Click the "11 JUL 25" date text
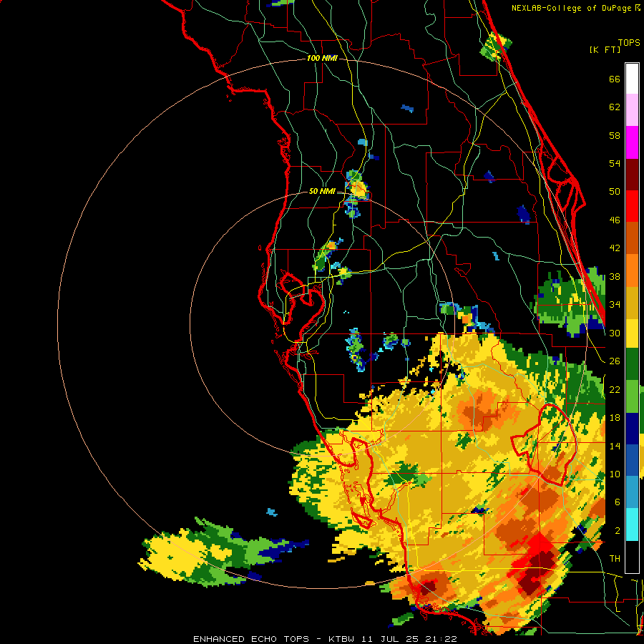Viewport: 644px width, 644px height. coord(391,639)
